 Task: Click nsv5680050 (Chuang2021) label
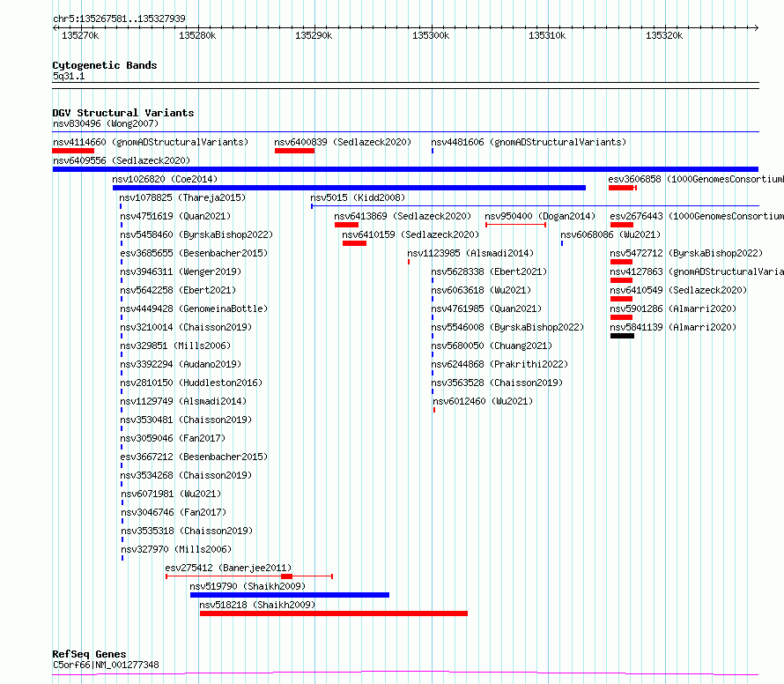(492, 346)
